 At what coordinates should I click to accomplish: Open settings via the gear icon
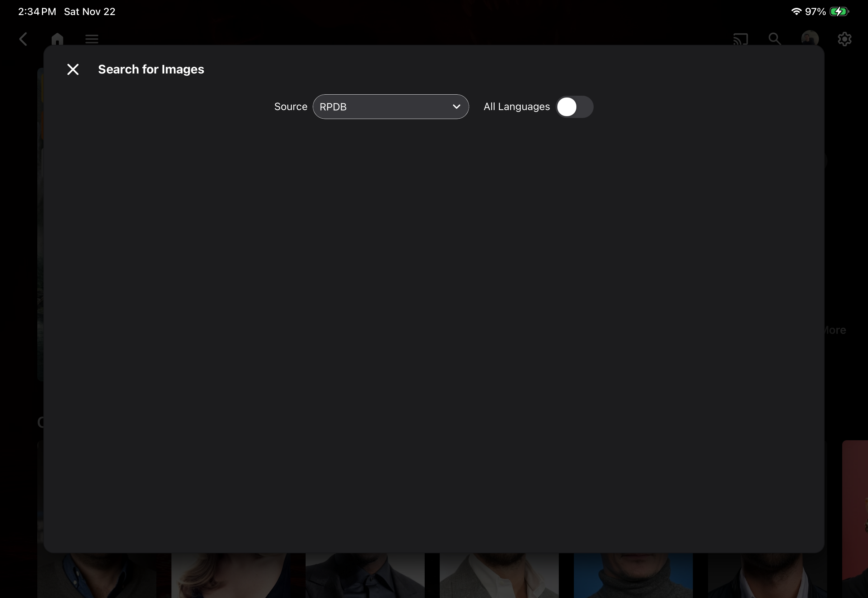pyautogui.click(x=844, y=39)
